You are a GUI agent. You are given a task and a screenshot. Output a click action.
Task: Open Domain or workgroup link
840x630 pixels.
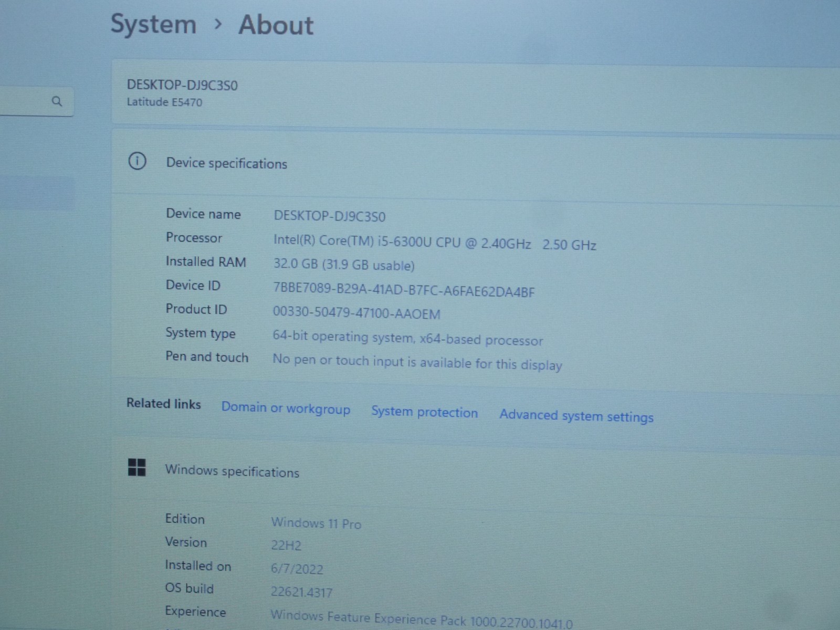click(286, 408)
